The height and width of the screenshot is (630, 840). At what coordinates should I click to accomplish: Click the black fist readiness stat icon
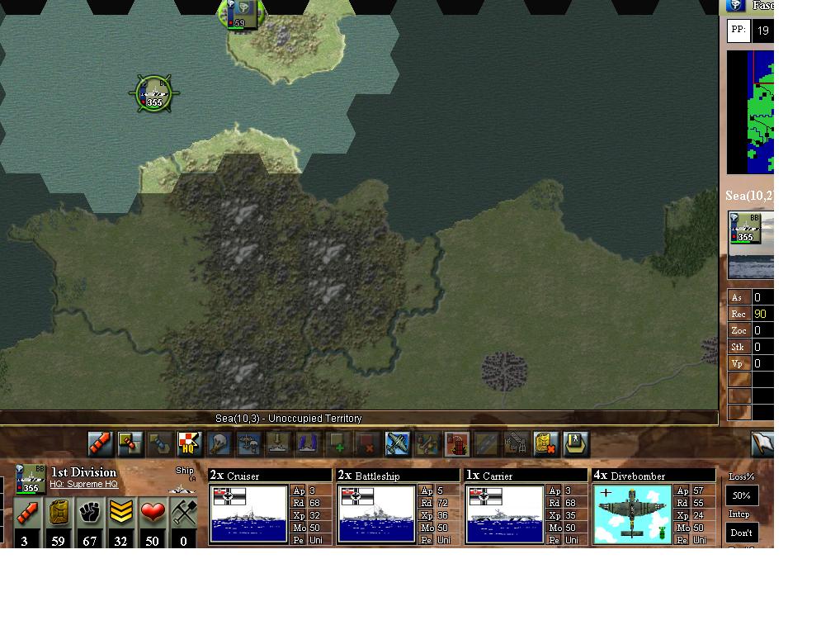click(x=89, y=513)
